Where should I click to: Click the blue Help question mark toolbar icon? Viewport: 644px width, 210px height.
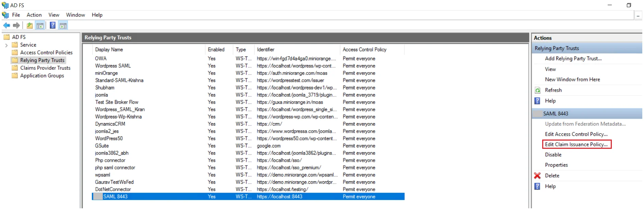(52, 25)
